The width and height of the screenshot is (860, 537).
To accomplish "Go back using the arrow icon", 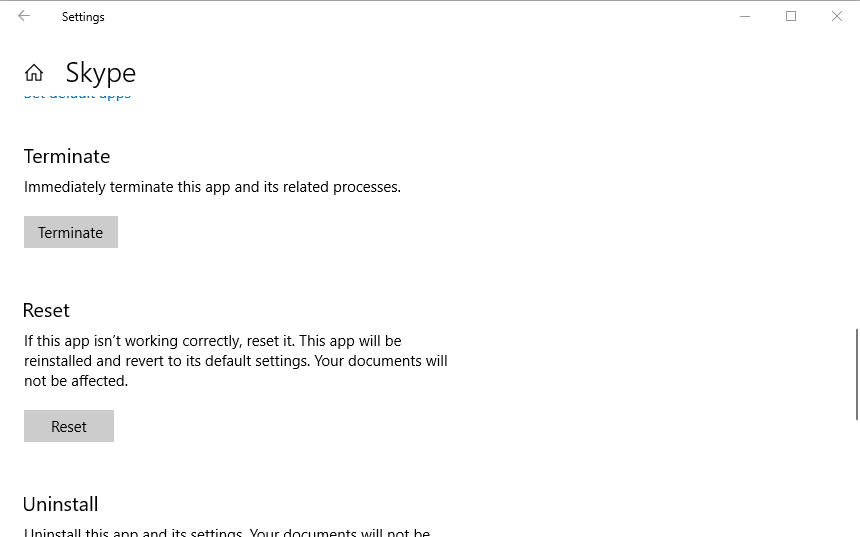I will pos(24,16).
